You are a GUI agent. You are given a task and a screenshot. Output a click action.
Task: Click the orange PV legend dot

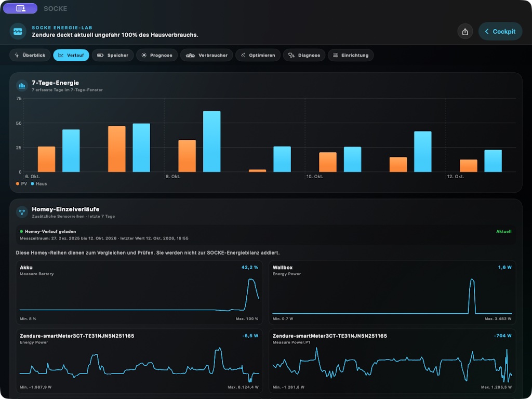pos(18,183)
